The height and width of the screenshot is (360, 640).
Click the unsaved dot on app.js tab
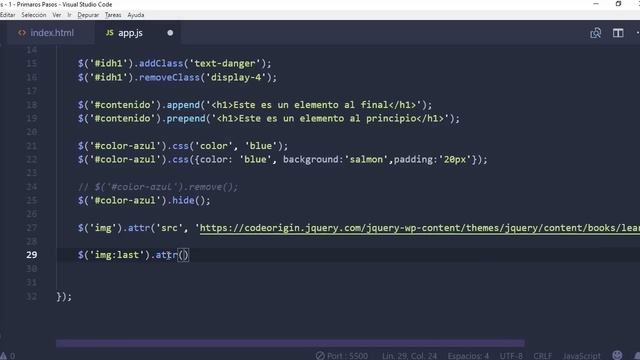tap(170, 33)
